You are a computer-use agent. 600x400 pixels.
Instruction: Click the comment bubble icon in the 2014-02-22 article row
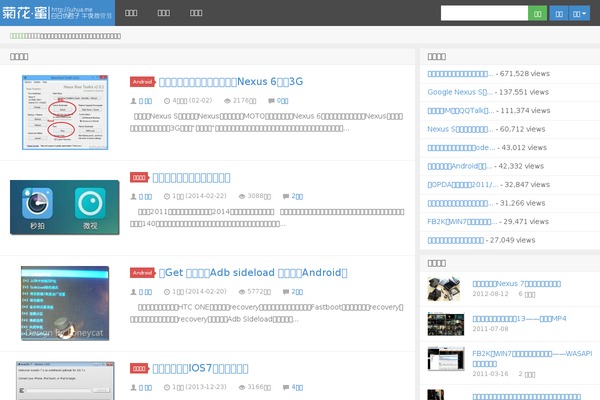(x=286, y=196)
